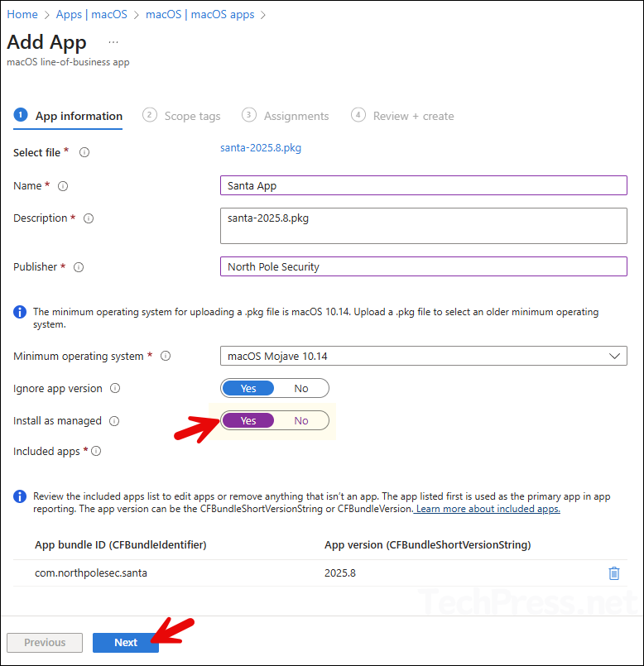Go to Scope tags step tab
The width and height of the screenshot is (644, 666).
(181, 116)
